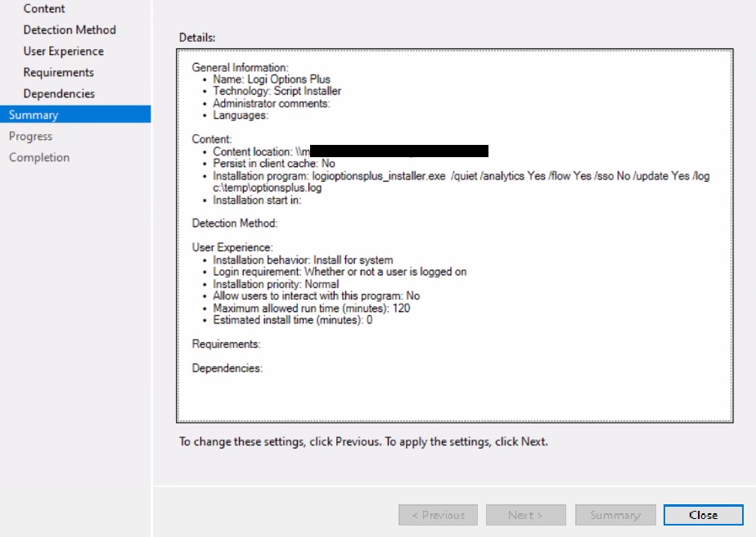Click the 'General Information:' heading

[240, 68]
